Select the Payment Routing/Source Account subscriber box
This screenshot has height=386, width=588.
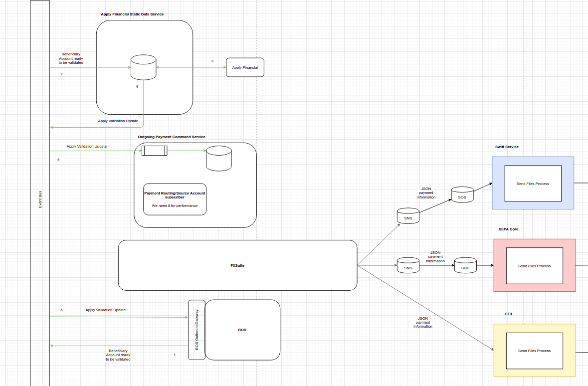coord(175,199)
